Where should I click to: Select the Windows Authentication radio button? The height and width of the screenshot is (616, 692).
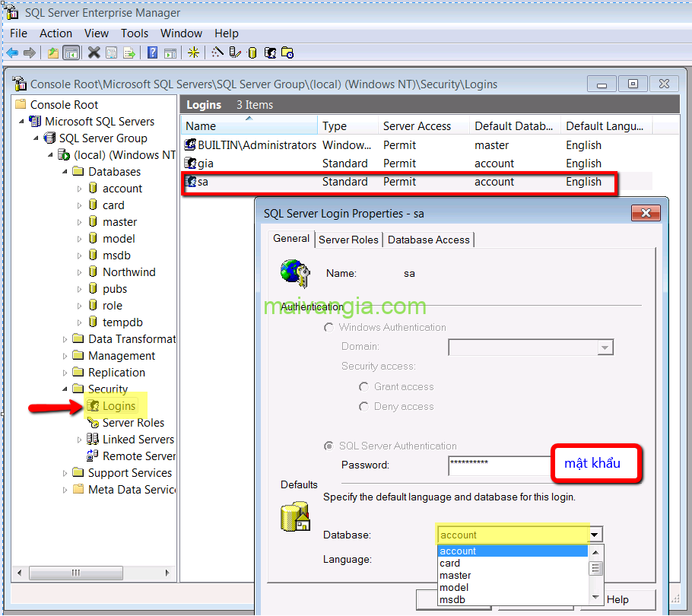tap(329, 328)
